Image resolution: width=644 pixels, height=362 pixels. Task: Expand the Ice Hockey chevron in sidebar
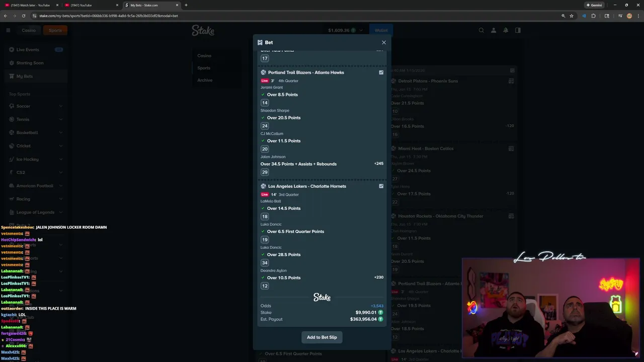click(61, 159)
